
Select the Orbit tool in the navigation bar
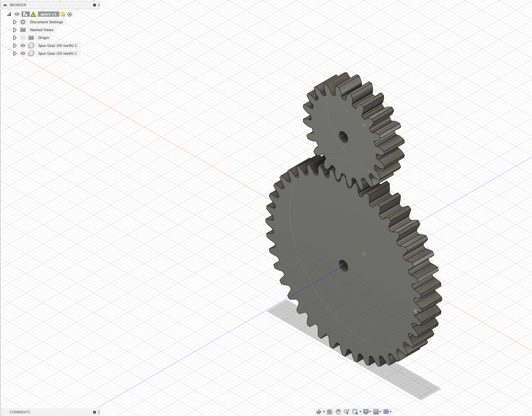pyautogui.click(x=319, y=412)
